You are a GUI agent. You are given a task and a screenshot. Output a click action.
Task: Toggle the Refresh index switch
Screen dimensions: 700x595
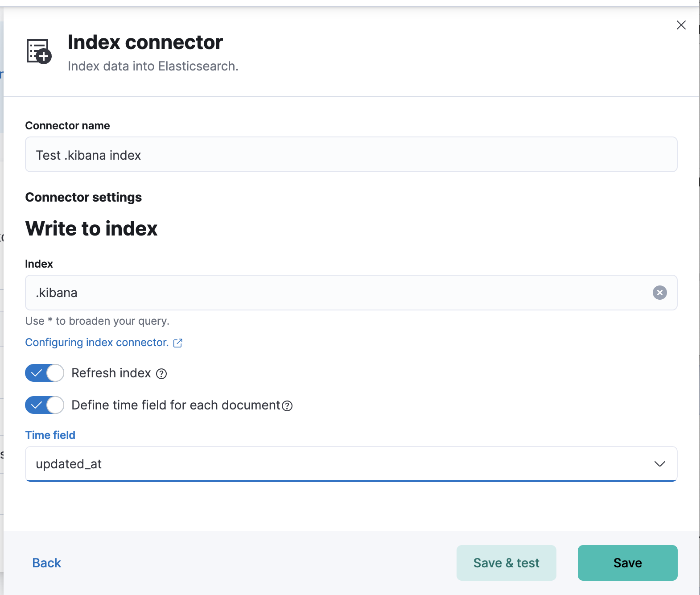(45, 373)
